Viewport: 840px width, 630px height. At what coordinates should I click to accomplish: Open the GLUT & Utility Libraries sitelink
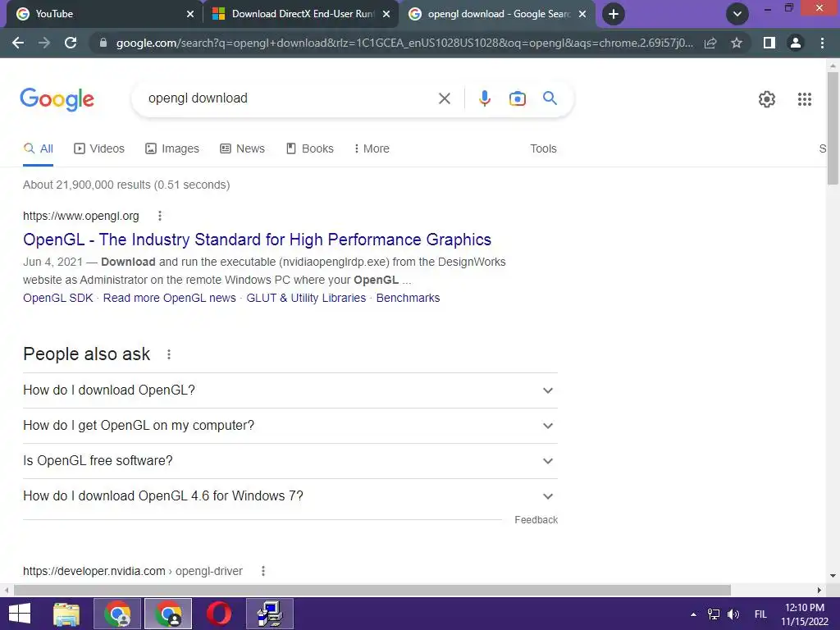coord(306,298)
